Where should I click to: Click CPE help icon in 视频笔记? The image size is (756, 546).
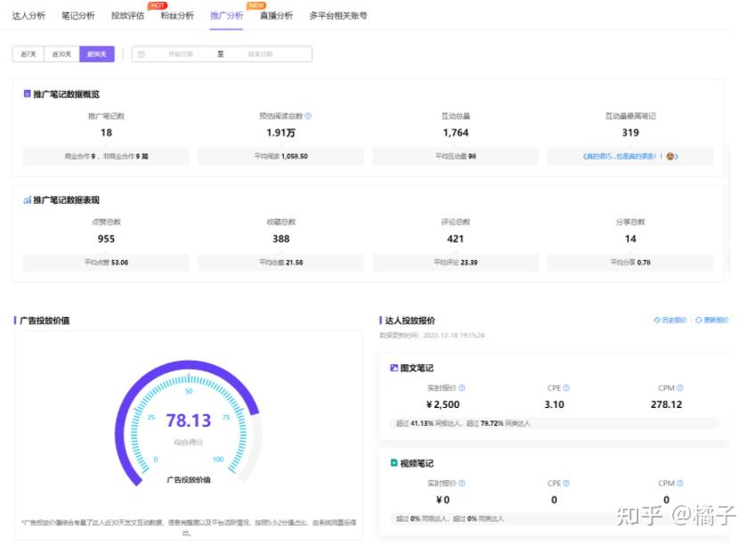[x=566, y=483]
